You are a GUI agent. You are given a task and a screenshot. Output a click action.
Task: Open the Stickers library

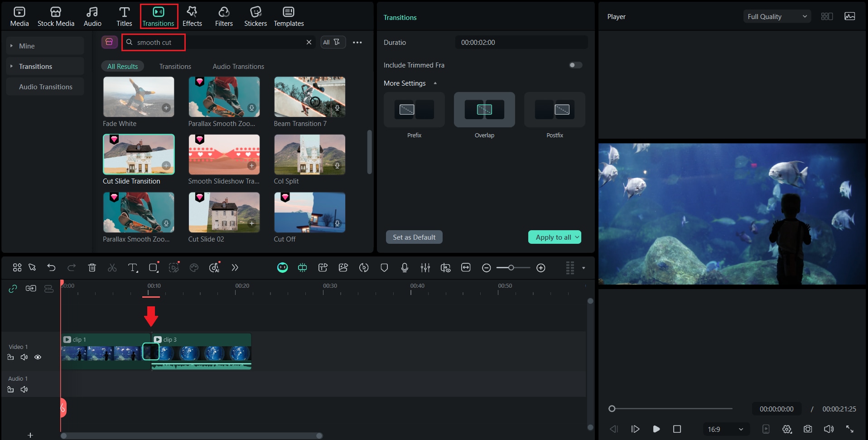pyautogui.click(x=256, y=16)
